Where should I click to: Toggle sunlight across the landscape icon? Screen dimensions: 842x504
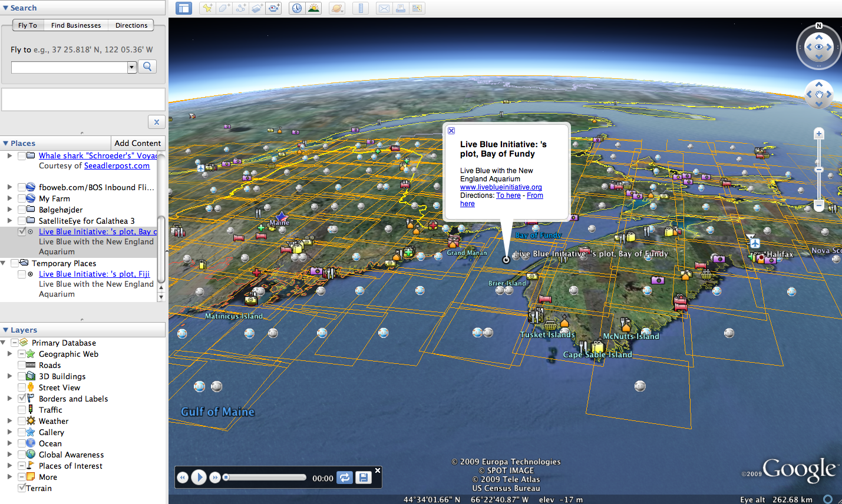[313, 8]
